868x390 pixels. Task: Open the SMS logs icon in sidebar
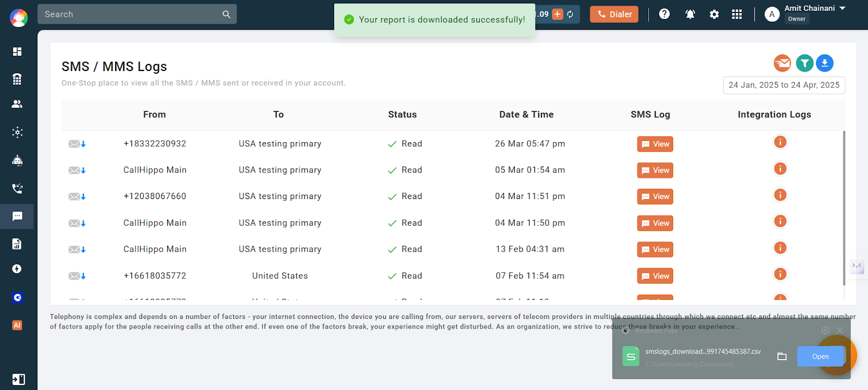click(x=17, y=216)
